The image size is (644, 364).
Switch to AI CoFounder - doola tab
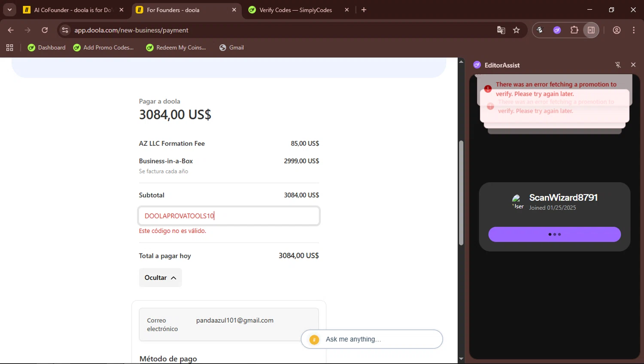tap(73, 10)
